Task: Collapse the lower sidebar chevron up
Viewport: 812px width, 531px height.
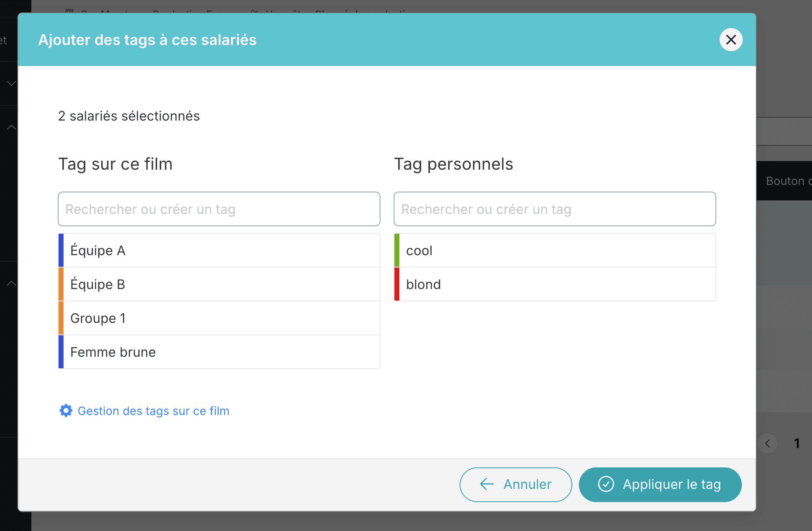Action: [x=12, y=283]
